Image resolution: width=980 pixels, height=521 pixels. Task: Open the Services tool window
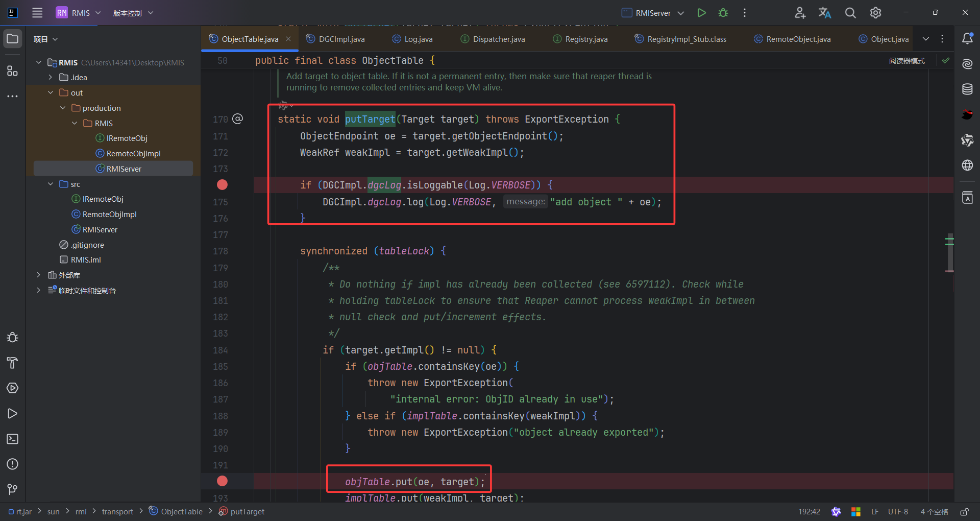12,388
